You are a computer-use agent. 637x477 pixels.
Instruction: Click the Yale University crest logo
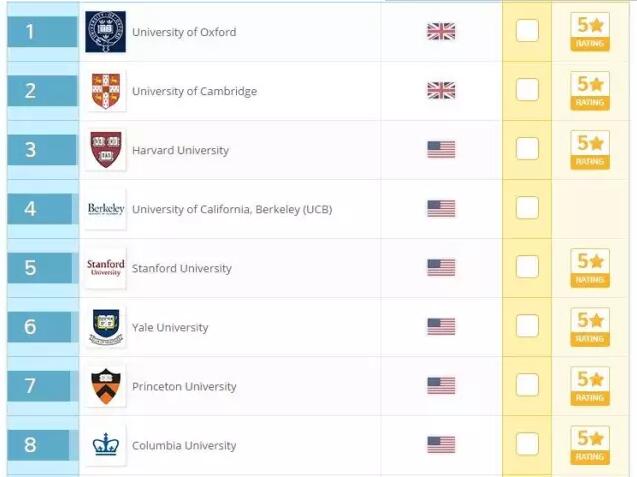pyautogui.click(x=105, y=327)
